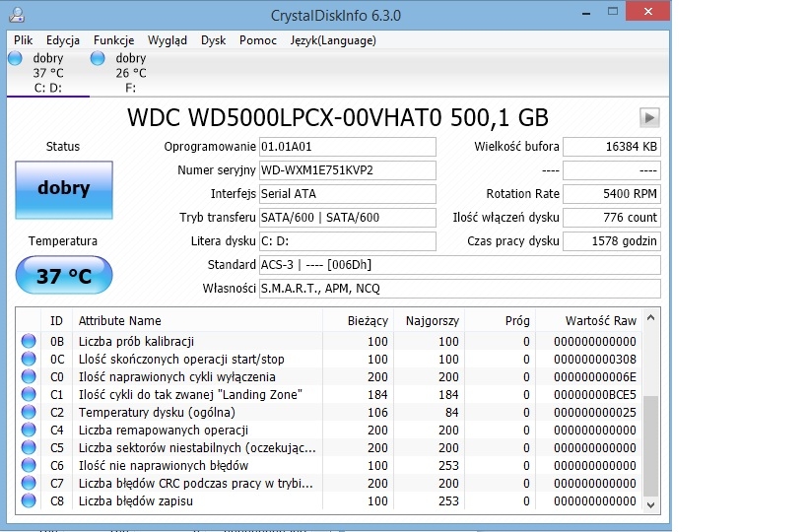The width and height of the screenshot is (807, 532).
Task: Select the Liczba remapowanych operacji row
Action: [x=330, y=430]
